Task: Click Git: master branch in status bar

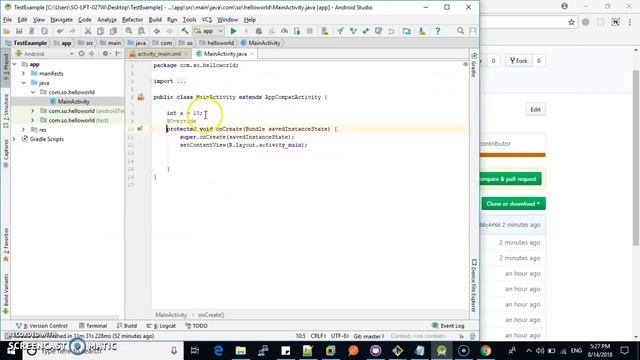Action: click(x=369, y=336)
